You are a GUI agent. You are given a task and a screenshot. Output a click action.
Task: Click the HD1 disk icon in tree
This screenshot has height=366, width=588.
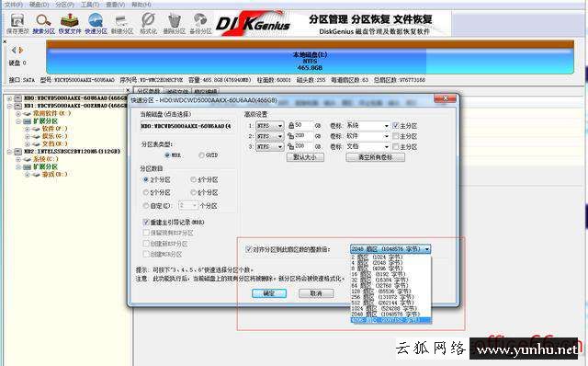(18, 106)
